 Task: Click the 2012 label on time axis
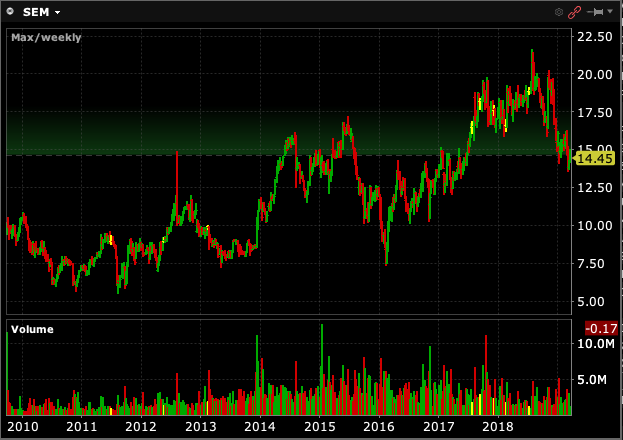click(141, 427)
